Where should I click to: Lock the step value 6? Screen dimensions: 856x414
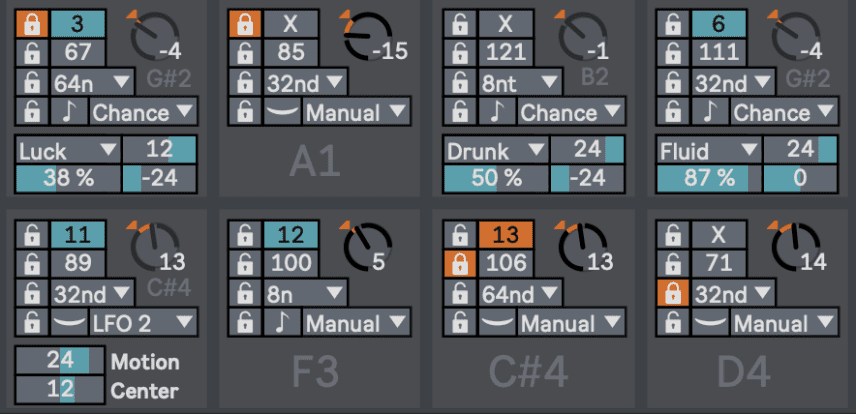pyautogui.click(x=673, y=25)
